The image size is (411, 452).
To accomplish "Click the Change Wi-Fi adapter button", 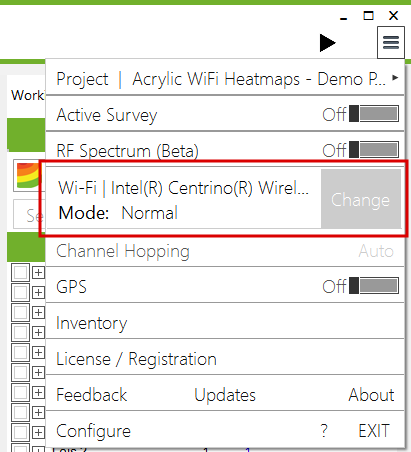I will click(x=361, y=199).
